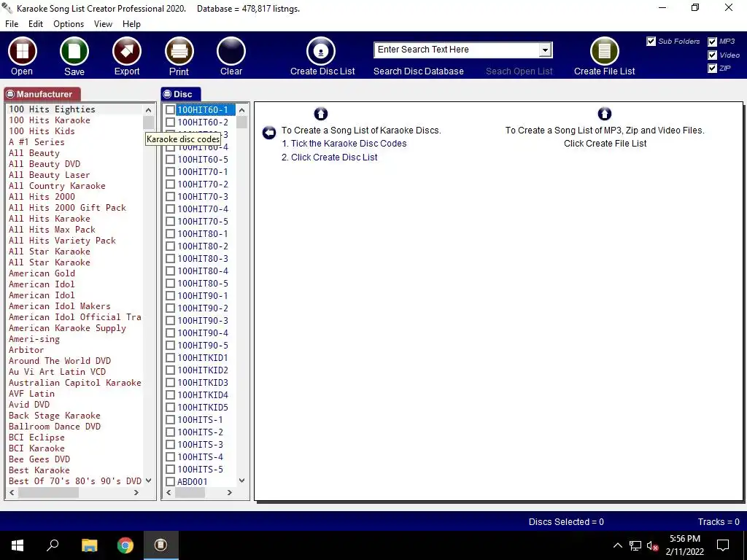This screenshot has width=747, height=560.
Task: Click the round Disc header icon
Action: (167, 94)
